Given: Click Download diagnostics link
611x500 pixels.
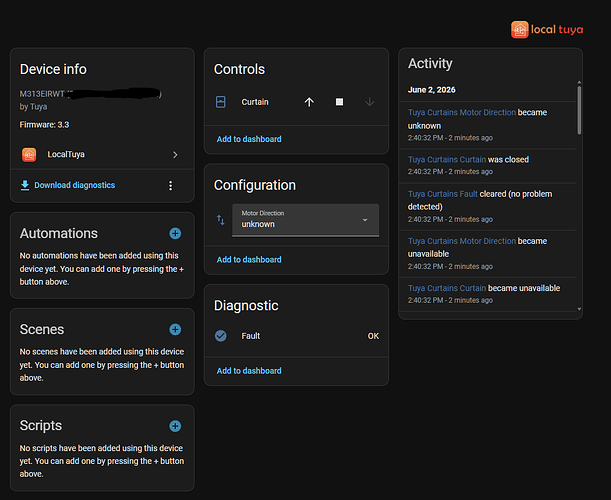Looking at the screenshot, I should (x=74, y=185).
